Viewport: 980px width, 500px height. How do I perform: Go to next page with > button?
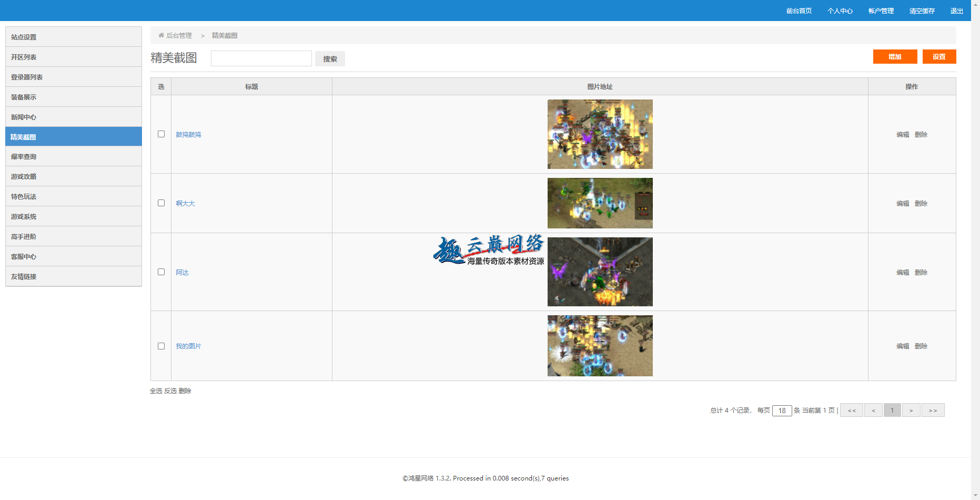[911, 410]
